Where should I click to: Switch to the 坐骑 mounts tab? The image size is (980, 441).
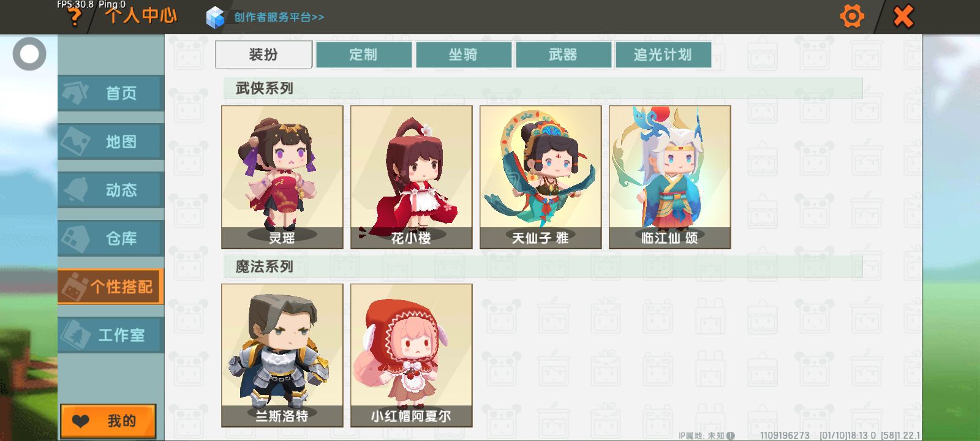(x=463, y=55)
